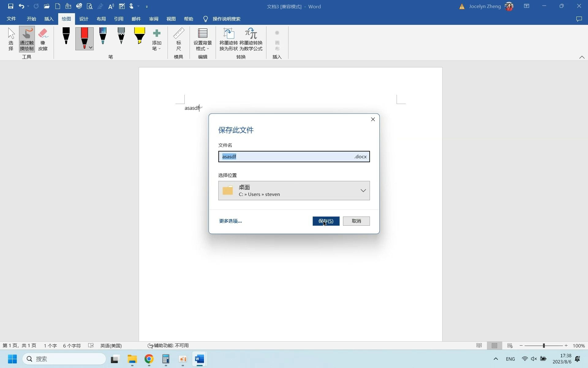The image size is (588, 368).
Task: Click the Save icon in Quick Access
Action: click(10, 6)
